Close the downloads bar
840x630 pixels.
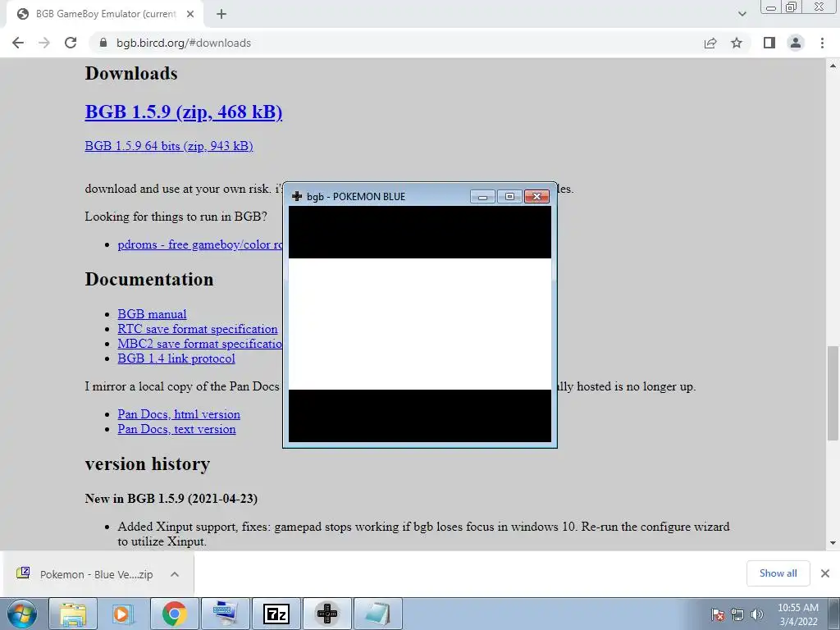coord(825,573)
